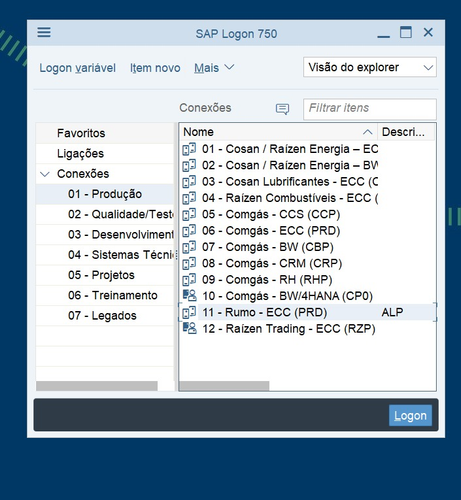Click the icon beside 04 - Raízen Combustíveis
This screenshot has width=461, height=500.
[189, 198]
